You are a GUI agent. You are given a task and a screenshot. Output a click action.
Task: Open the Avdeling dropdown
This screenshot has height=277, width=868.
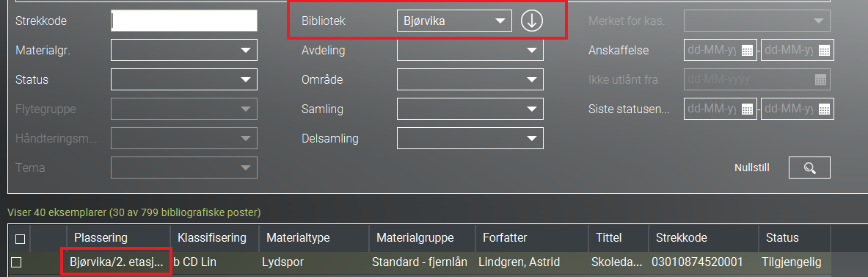pos(470,51)
